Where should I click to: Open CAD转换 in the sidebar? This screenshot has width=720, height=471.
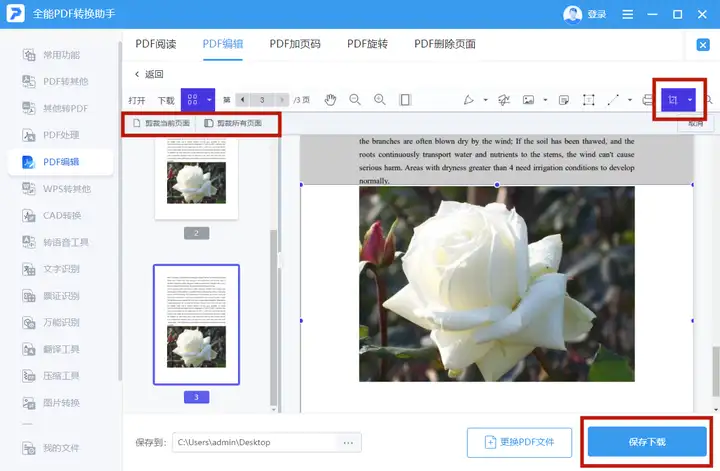(61, 215)
